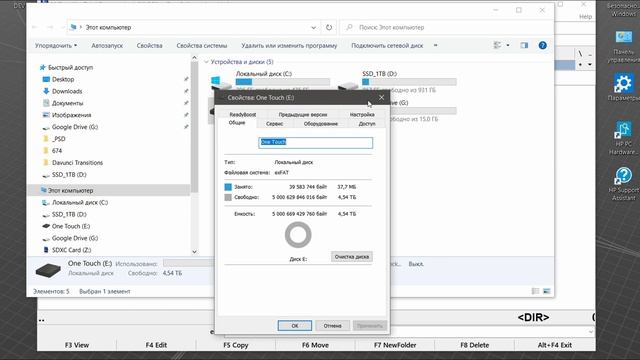
Task: Switch to Общие tab
Action: [237, 123]
